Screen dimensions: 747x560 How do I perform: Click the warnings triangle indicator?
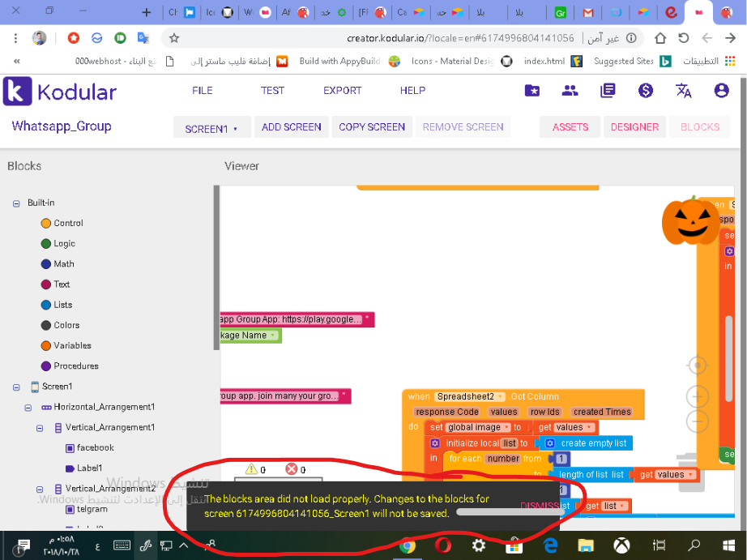[x=251, y=469]
